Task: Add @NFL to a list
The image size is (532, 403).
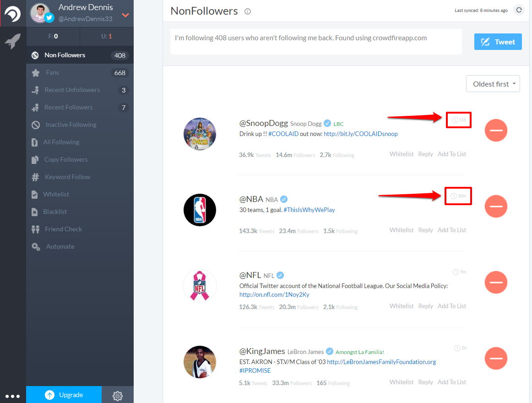Action: pos(451,306)
